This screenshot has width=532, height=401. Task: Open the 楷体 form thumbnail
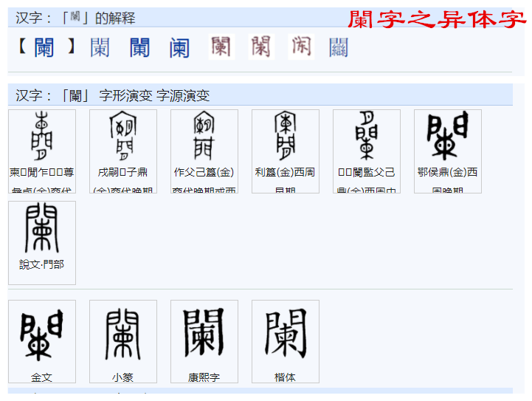tap(286, 342)
